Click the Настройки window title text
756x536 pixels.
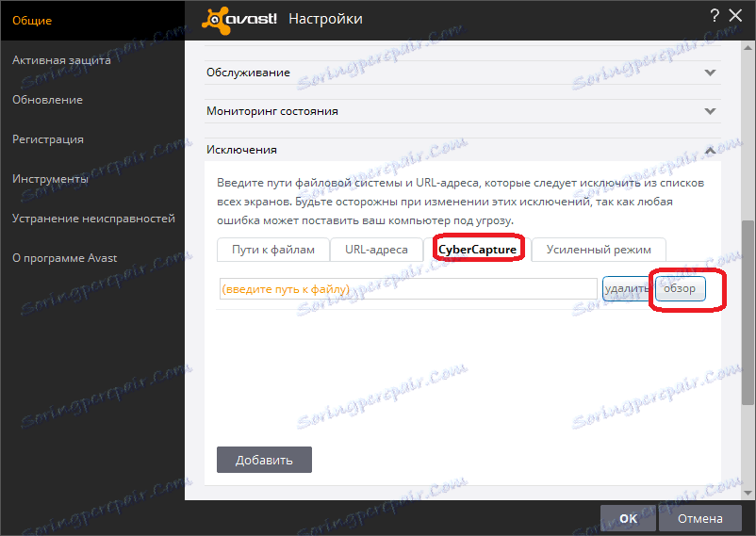coord(325,19)
